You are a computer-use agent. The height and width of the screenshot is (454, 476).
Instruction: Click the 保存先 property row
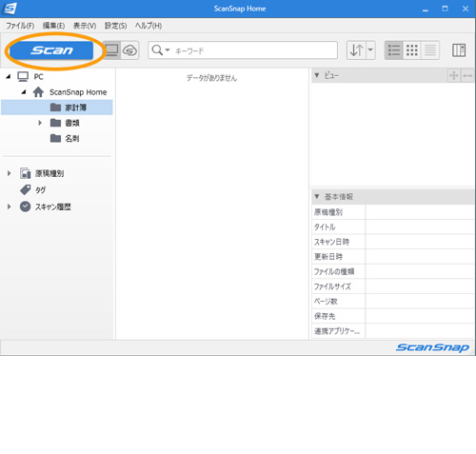(x=393, y=316)
